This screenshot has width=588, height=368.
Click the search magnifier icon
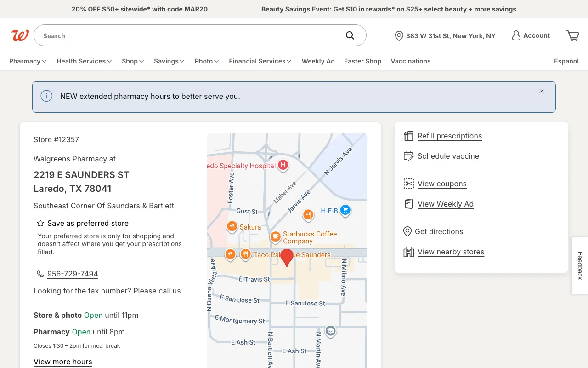350,35
